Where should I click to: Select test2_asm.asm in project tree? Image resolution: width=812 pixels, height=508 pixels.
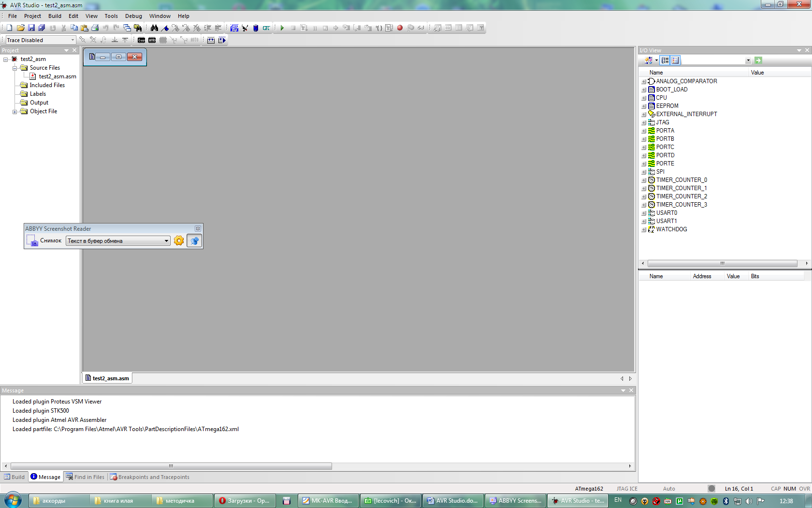(58, 76)
